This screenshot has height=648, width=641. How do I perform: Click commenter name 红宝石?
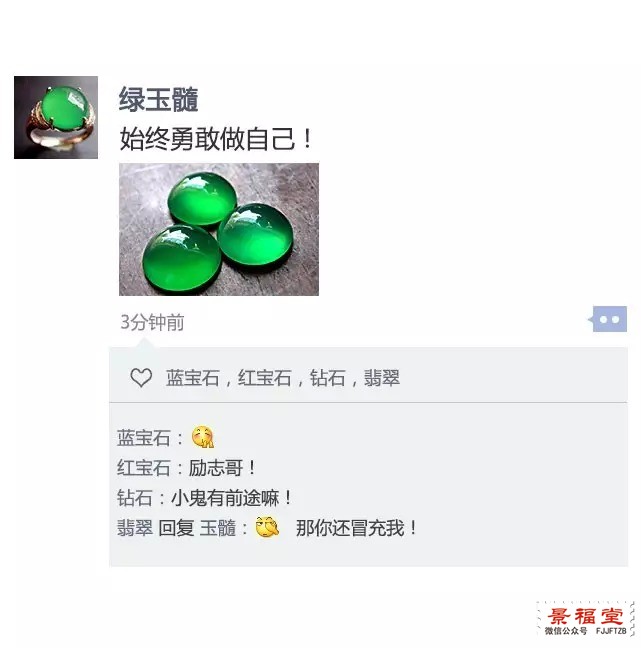[x=144, y=468]
